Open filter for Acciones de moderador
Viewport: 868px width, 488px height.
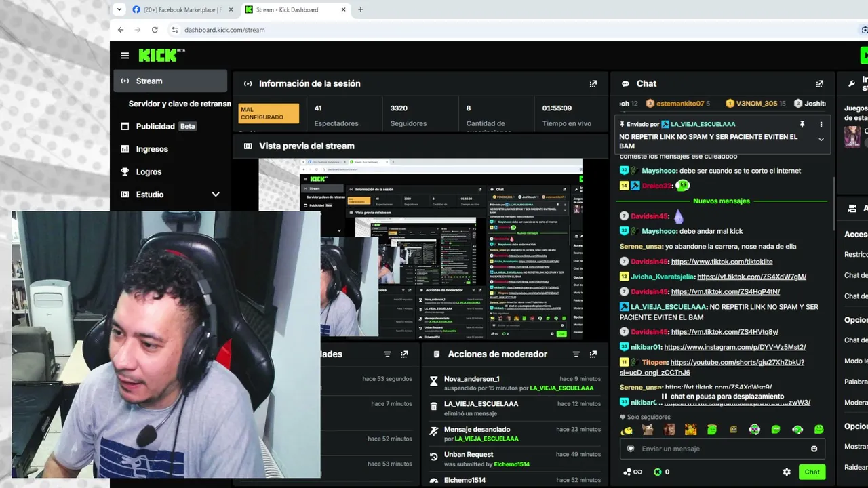click(576, 354)
